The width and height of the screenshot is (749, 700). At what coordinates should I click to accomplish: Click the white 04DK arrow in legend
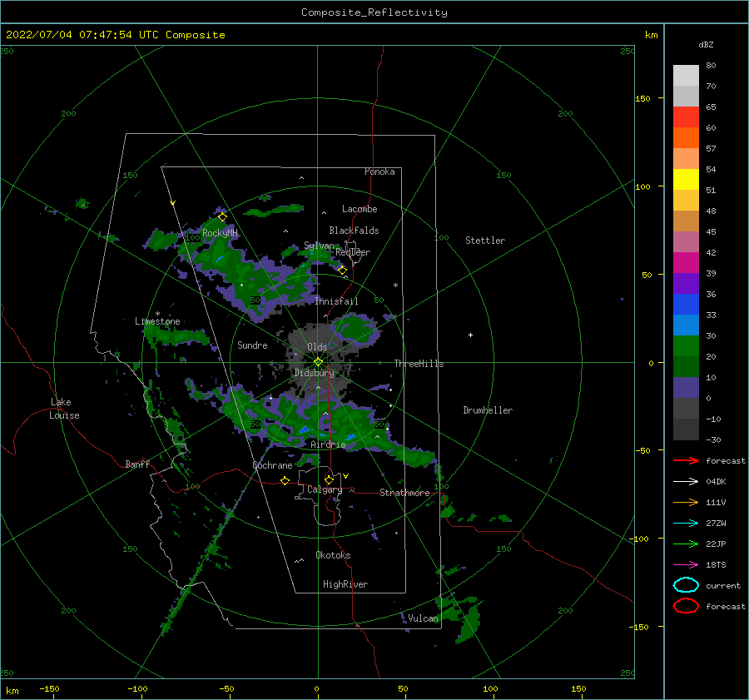point(686,481)
